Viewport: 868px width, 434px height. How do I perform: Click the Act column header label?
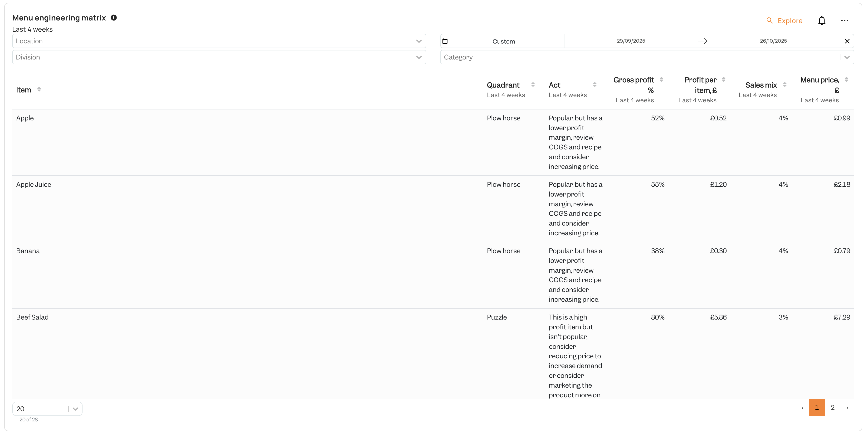[x=554, y=85]
